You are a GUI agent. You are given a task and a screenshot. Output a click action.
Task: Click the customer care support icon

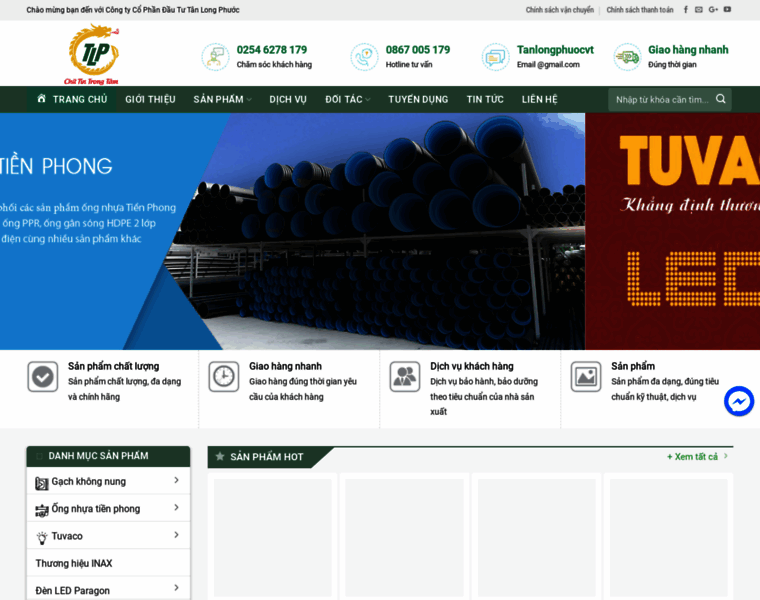coord(215,57)
